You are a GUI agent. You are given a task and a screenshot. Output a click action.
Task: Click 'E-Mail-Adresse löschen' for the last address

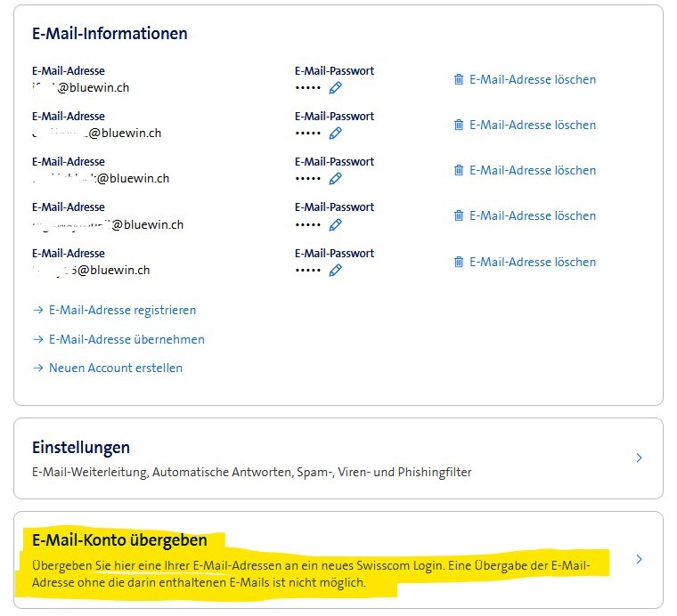click(x=532, y=262)
